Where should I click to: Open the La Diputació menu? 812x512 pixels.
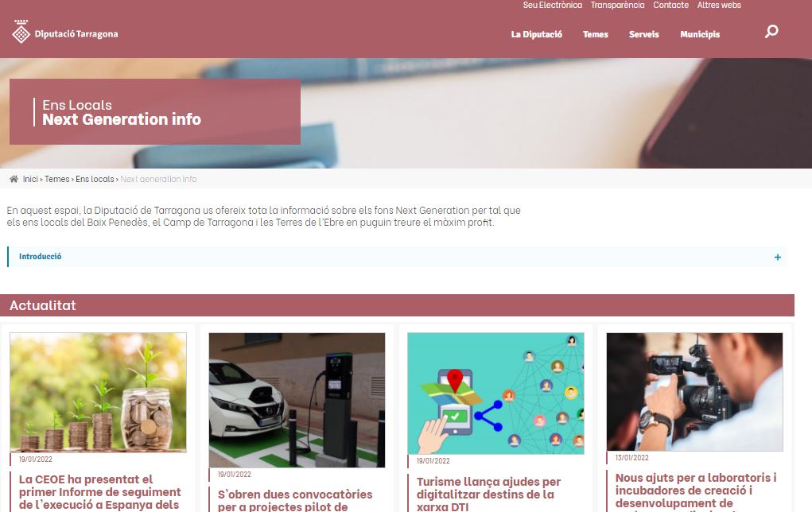point(537,34)
